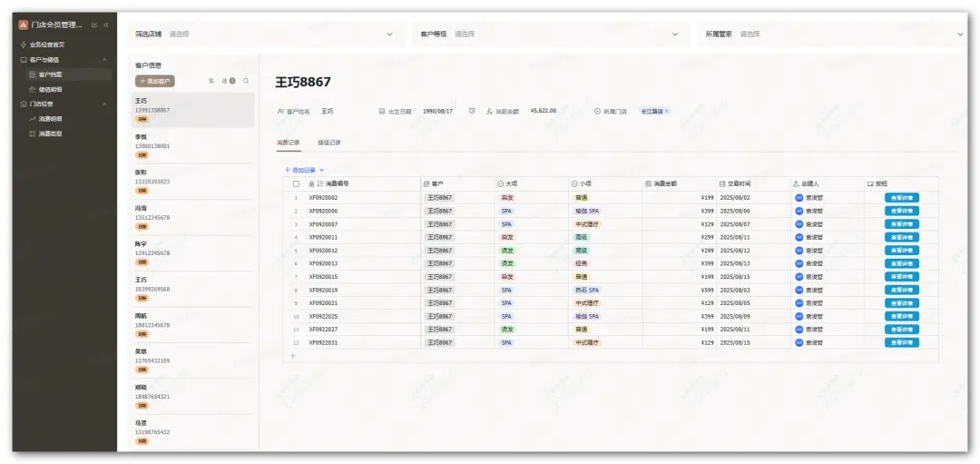Select customer with phone 13512345678
This screenshot has height=464, width=980.
click(x=192, y=218)
